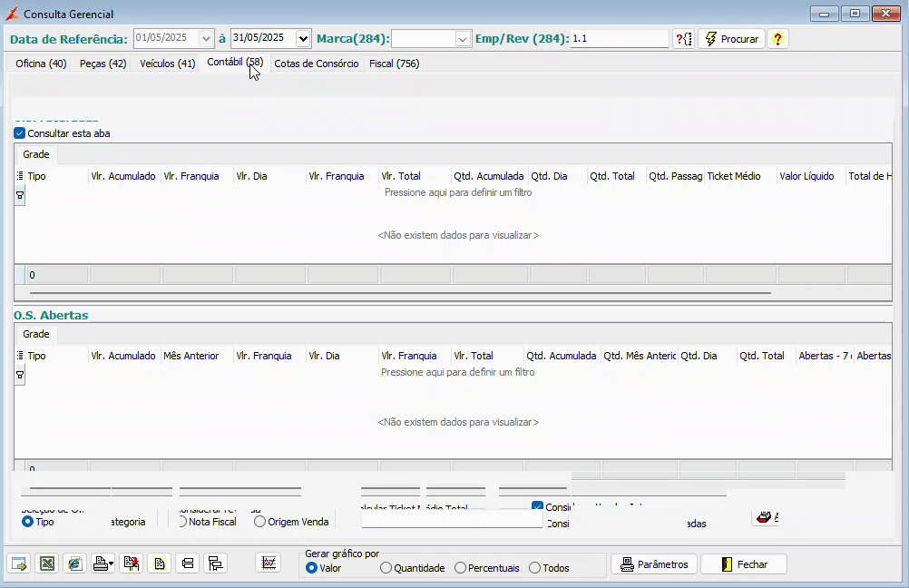Select the Grade tab under O.S. Abertas
Screen dimensions: 909x588
point(36,334)
